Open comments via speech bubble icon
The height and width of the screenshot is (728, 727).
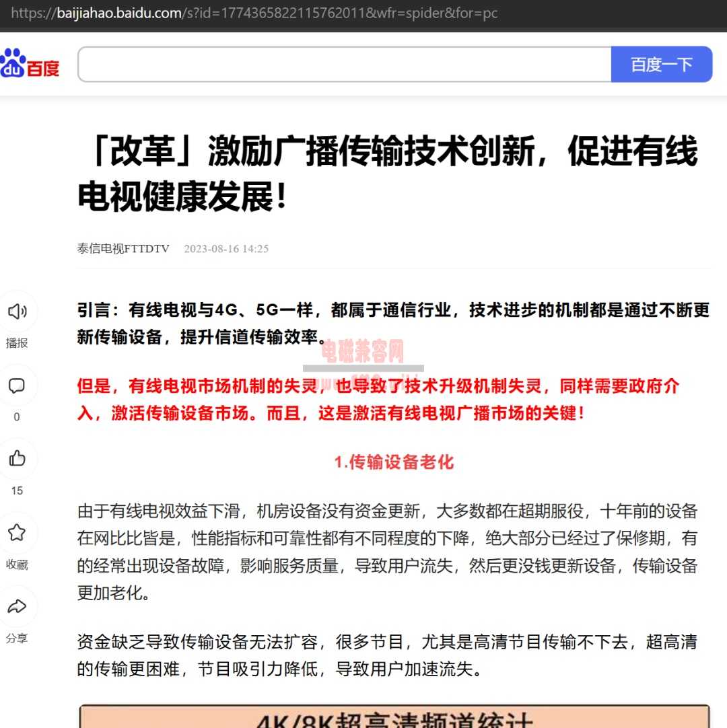click(x=17, y=386)
